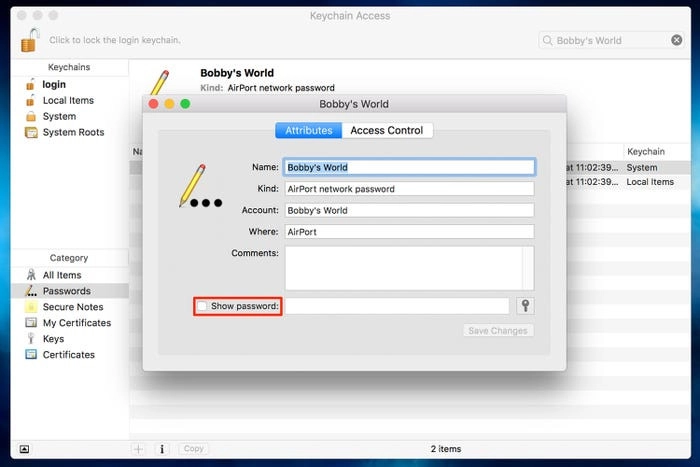Image resolution: width=700 pixels, height=467 pixels.
Task: Click the plus button to add item
Action: tap(139, 449)
